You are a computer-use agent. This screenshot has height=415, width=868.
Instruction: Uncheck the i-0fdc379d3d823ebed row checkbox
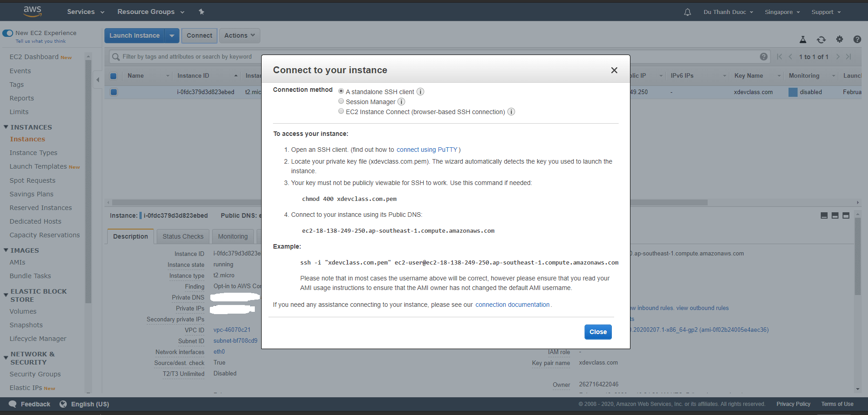click(x=114, y=92)
